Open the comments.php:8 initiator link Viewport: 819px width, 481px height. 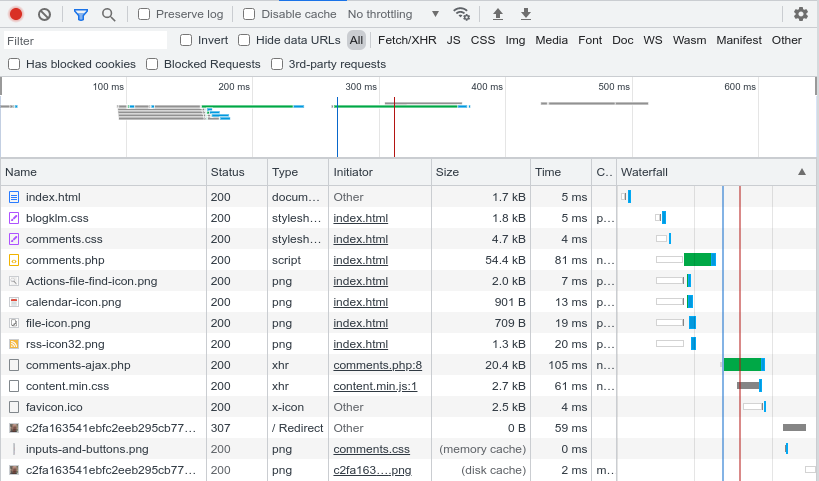point(377,365)
